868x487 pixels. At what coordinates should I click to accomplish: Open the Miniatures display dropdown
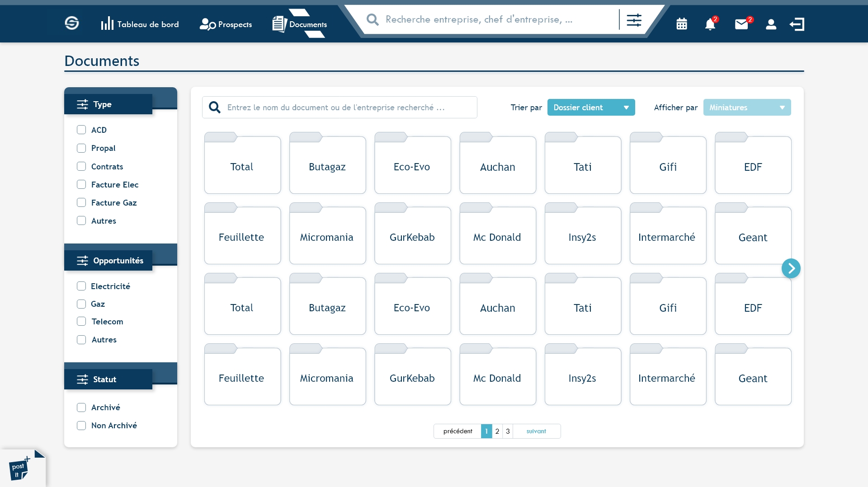(x=747, y=107)
